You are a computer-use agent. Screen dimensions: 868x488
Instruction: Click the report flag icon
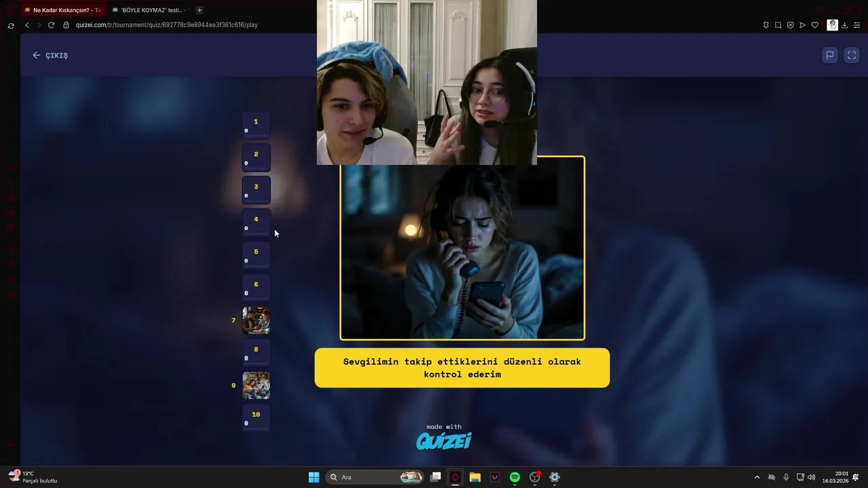(x=829, y=56)
